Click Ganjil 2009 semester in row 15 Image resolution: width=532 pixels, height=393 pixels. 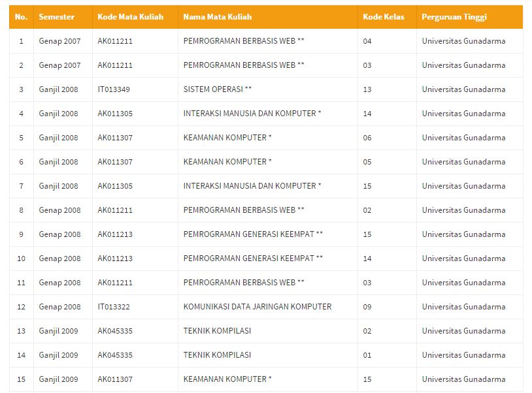click(x=58, y=379)
